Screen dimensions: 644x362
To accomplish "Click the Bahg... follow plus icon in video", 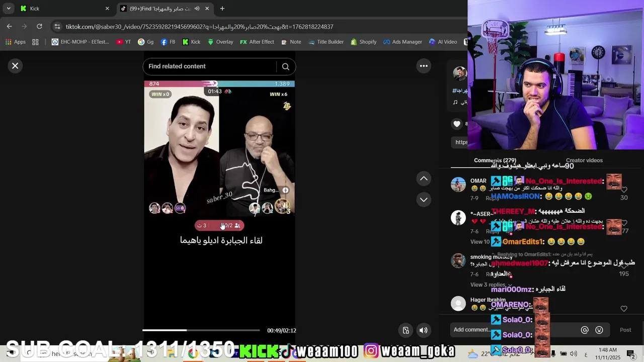I will [x=285, y=190].
